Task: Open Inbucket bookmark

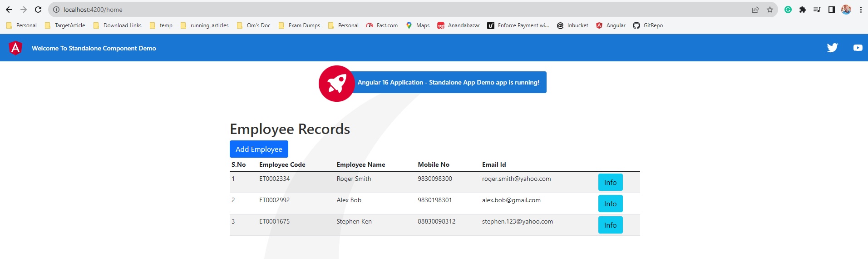Action: pos(572,25)
